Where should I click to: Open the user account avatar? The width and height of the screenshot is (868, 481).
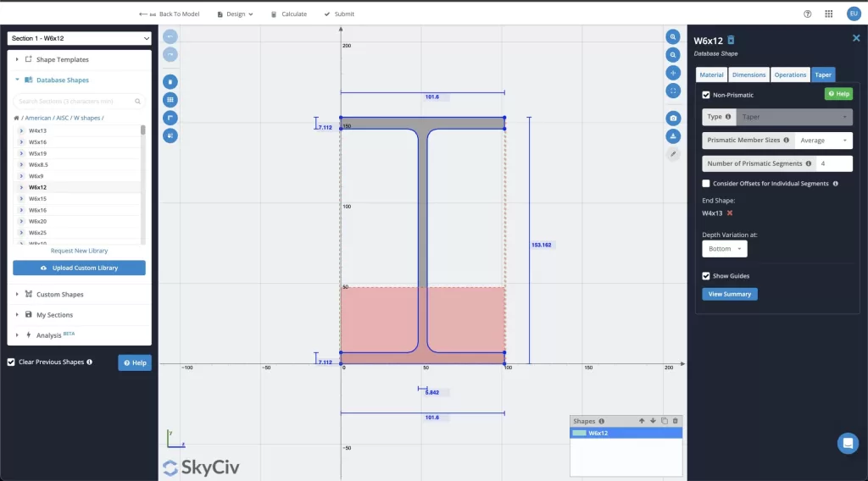pyautogui.click(x=853, y=14)
